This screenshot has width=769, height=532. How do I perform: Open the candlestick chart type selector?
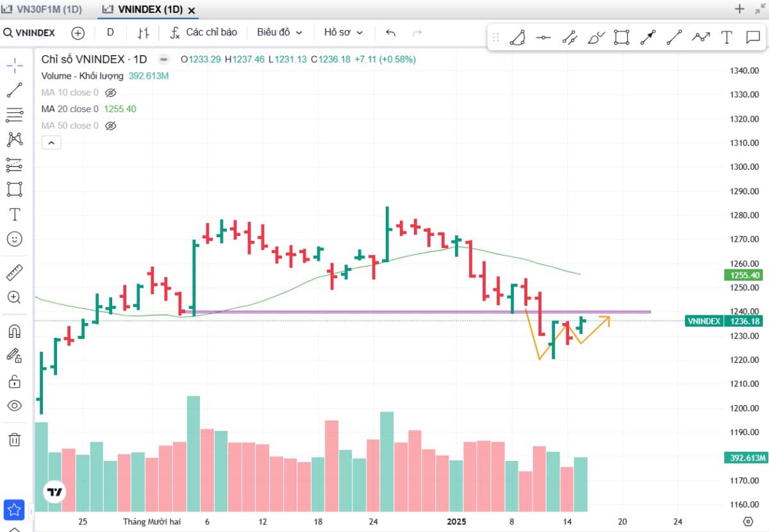tap(144, 33)
